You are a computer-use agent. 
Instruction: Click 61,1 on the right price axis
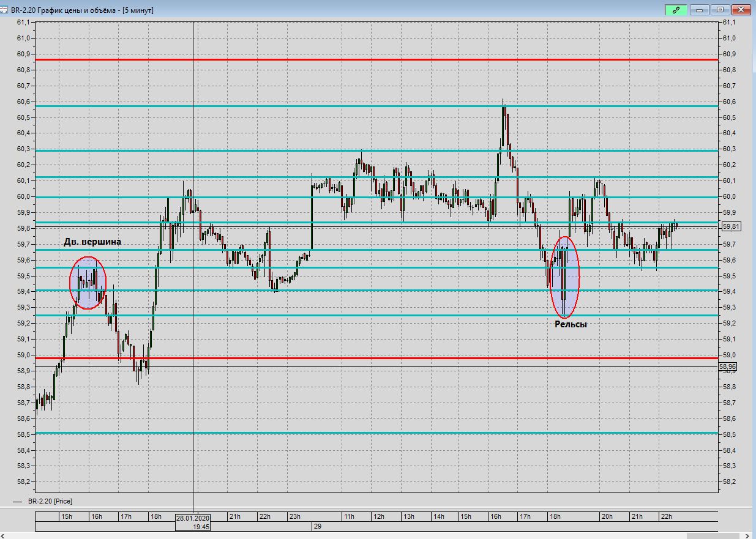729,22
